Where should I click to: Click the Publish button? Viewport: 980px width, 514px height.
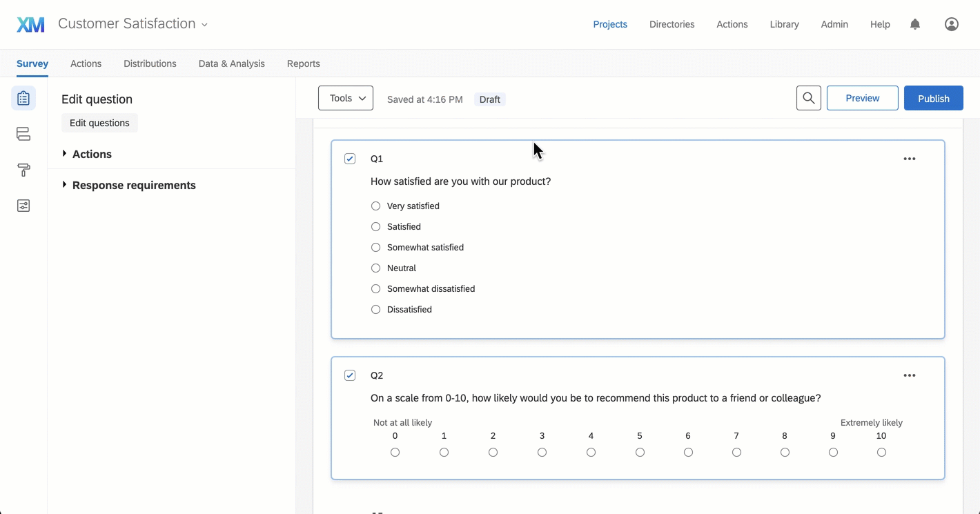point(934,98)
